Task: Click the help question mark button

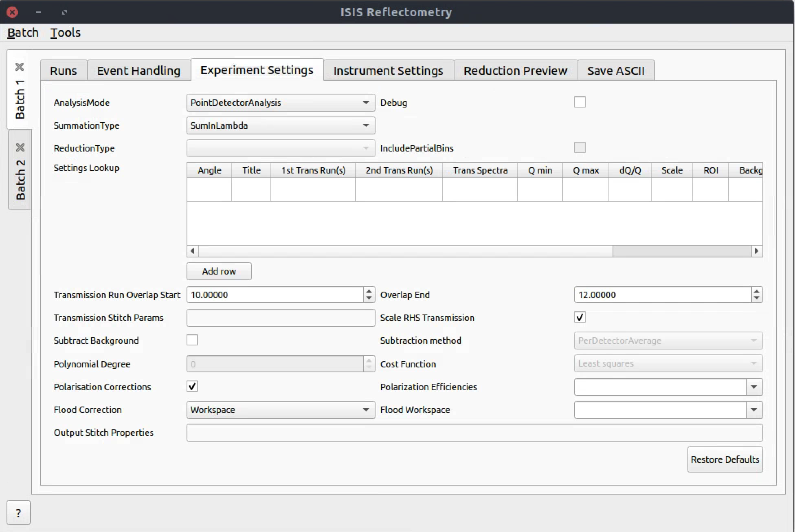Action: point(18,513)
